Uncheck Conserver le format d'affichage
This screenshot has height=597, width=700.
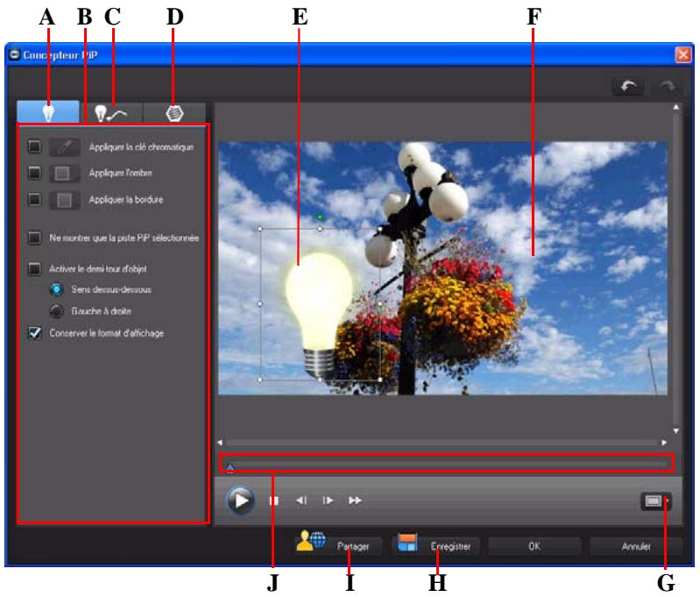pyautogui.click(x=34, y=333)
